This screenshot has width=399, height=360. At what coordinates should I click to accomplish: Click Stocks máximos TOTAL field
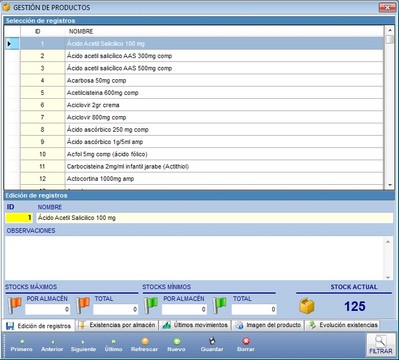point(115,309)
